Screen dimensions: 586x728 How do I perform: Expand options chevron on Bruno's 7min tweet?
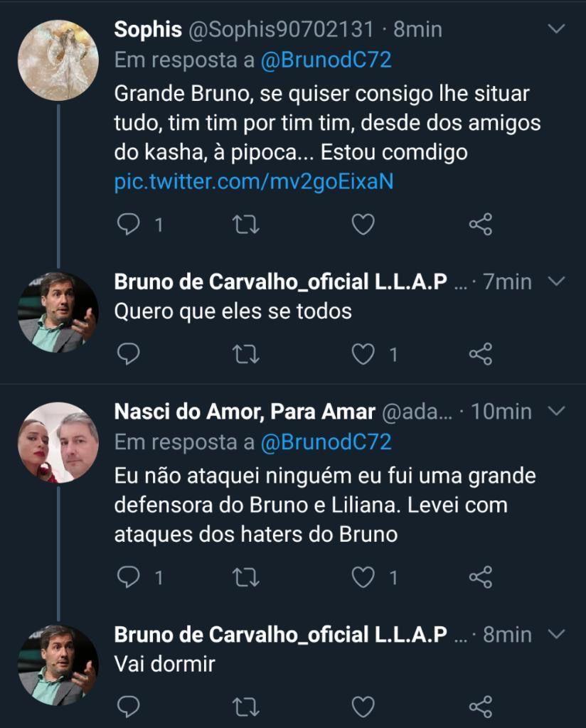[556, 282]
